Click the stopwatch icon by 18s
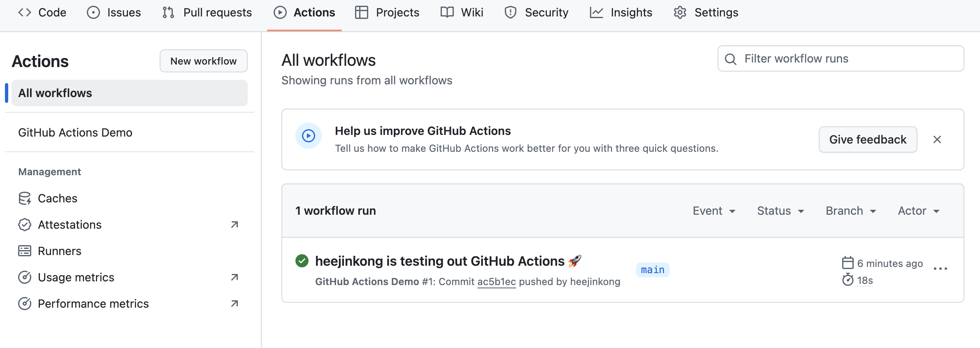The height and width of the screenshot is (348, 980). [x=848, y=280]
